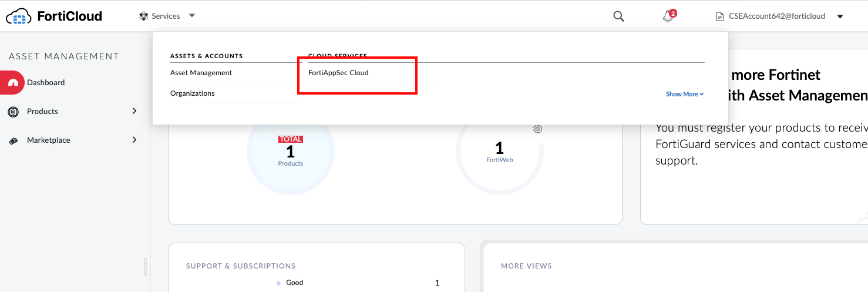Click the Marketplace sidebar icon
Screen dimensions: 868x292
tap(14, 140)
